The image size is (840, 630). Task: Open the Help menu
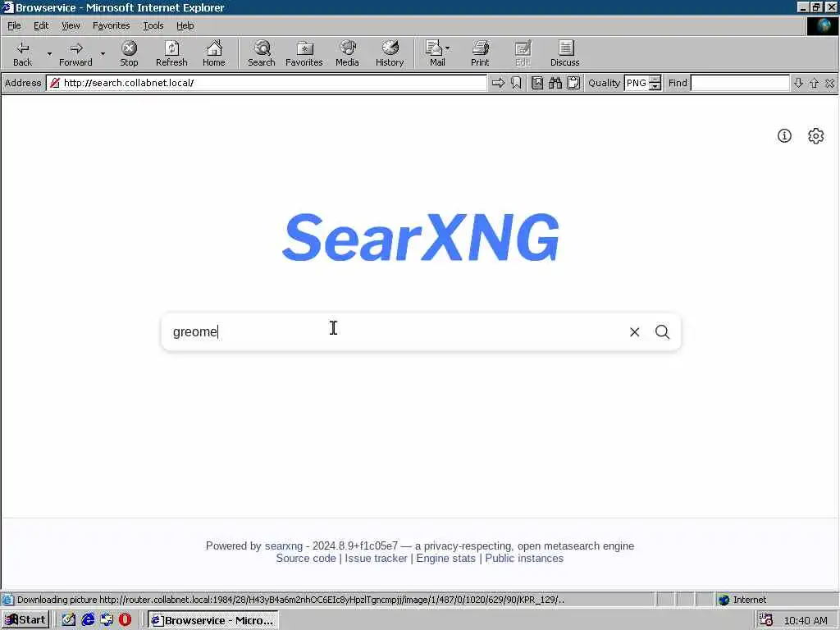[185, 25]
